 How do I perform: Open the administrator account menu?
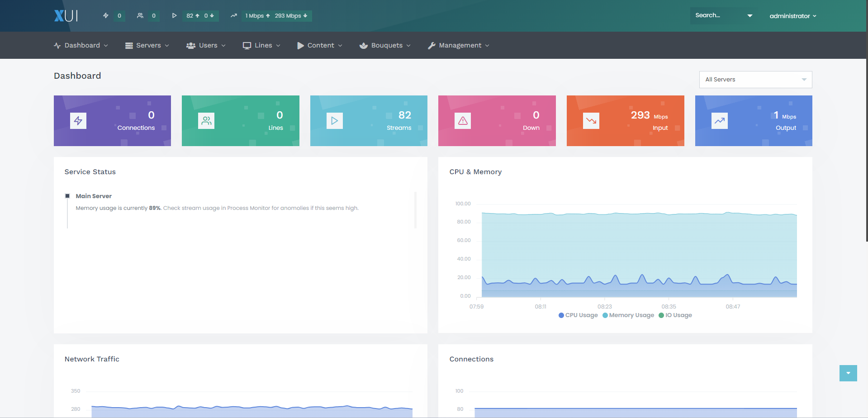point(793,16)
